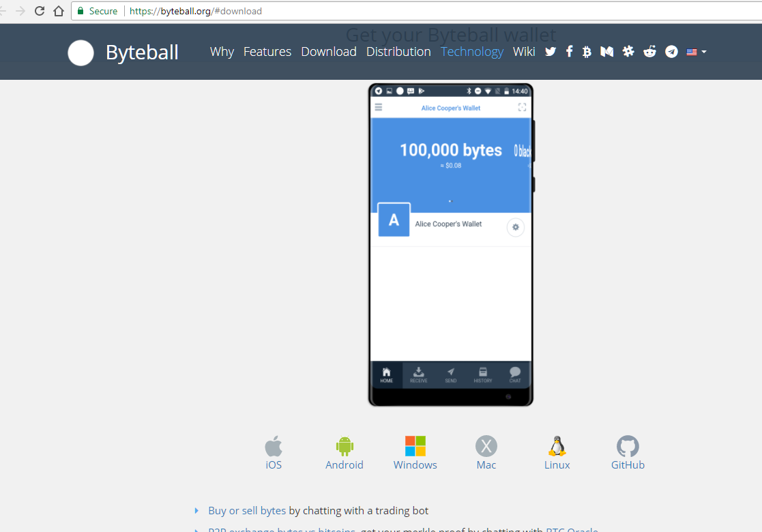762x532 pixels.
Task: Click the GitHub text label
Action: [x=628, y=465]
